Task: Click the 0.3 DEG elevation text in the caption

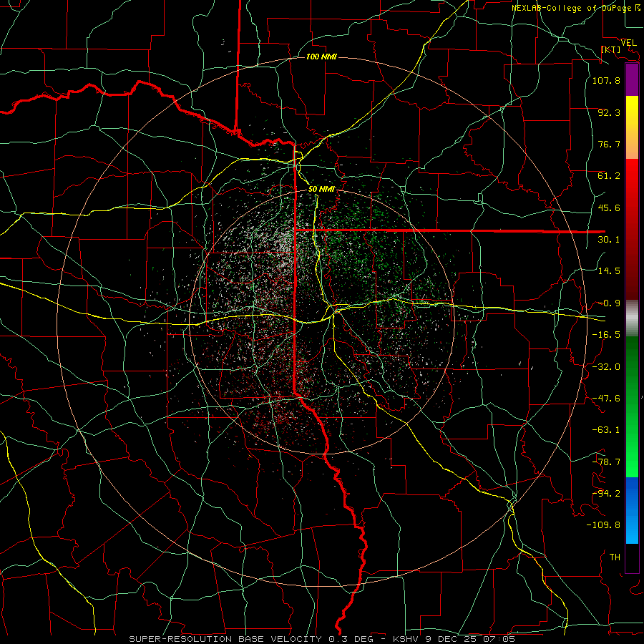Action: [351, 639]
